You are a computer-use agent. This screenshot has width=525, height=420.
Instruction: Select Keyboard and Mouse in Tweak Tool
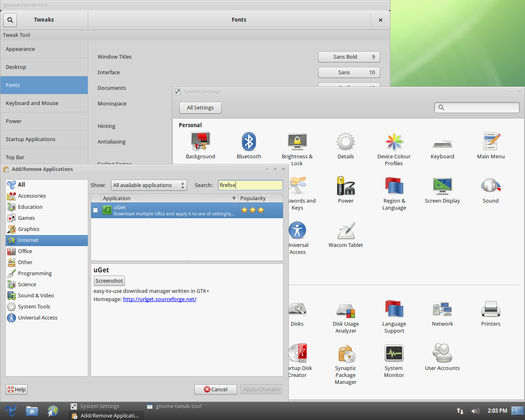(44, 103)
